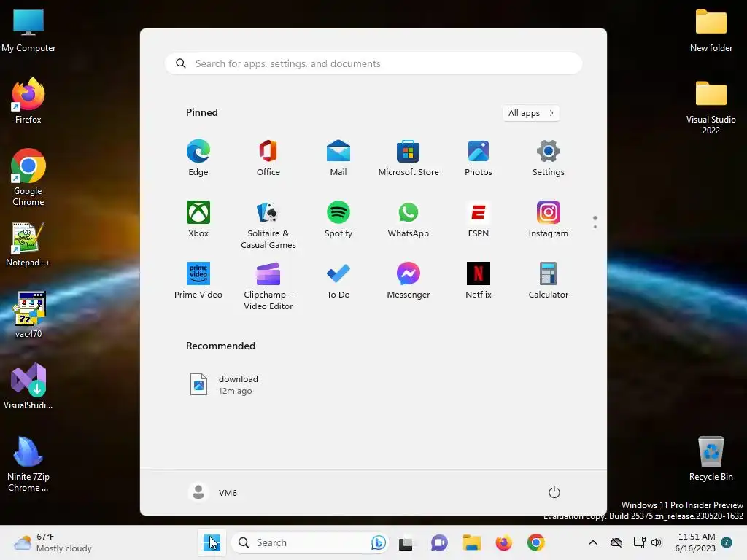Open Bing Chat icon in taskbar search
The width and height of the screenshot is (747, 560).
(379, 542)
